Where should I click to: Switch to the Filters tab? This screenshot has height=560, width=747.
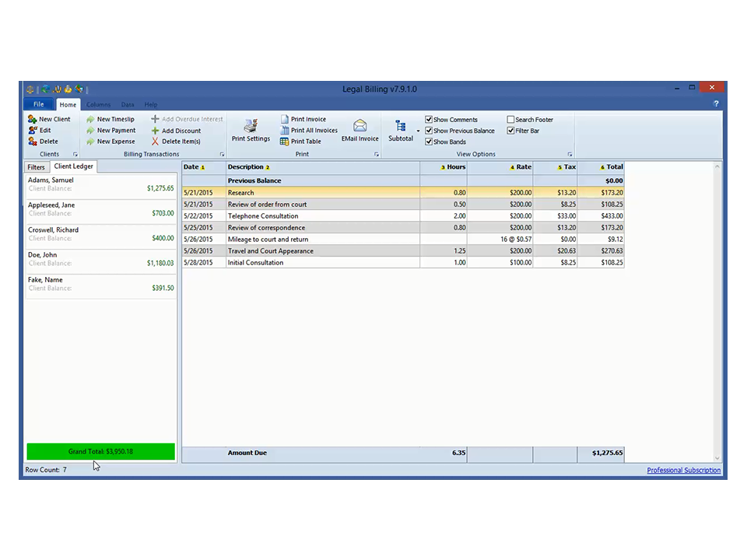click(36, 167)
